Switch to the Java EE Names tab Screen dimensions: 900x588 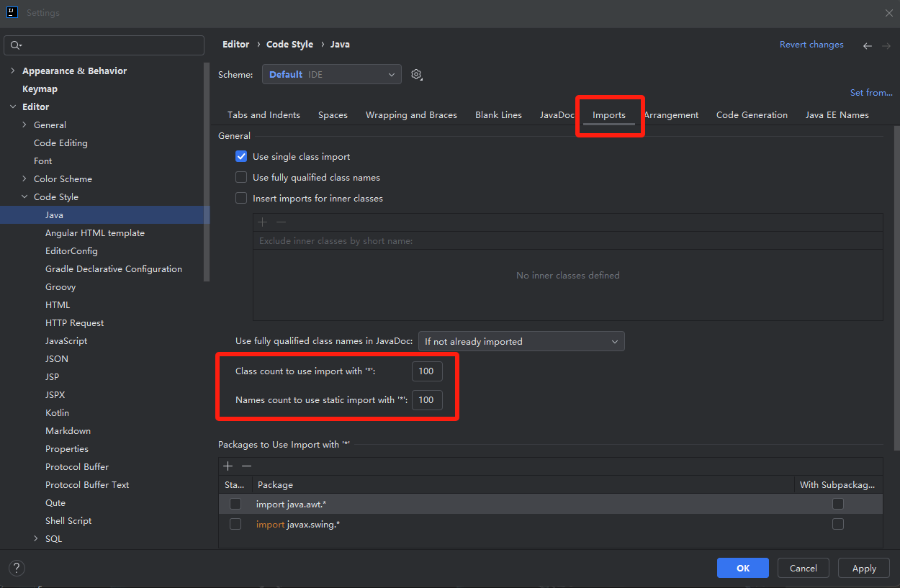click(x=837, y=115)
